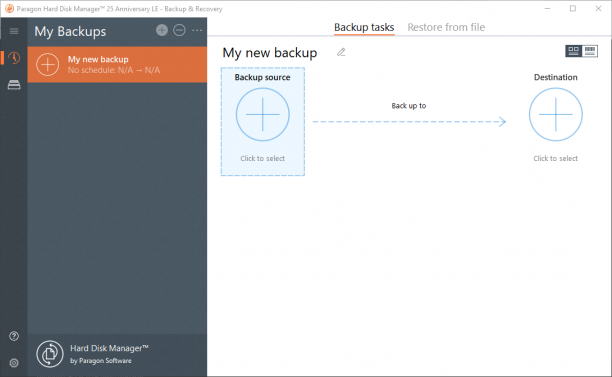This screenshot has width=612, height=377.
Task: Close the Paragon Hard Disk Manager window
Action: coord(598,8)
